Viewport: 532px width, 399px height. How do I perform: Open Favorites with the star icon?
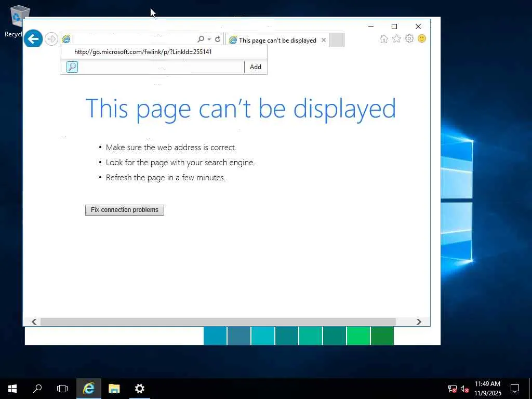(x=396, y=39)
